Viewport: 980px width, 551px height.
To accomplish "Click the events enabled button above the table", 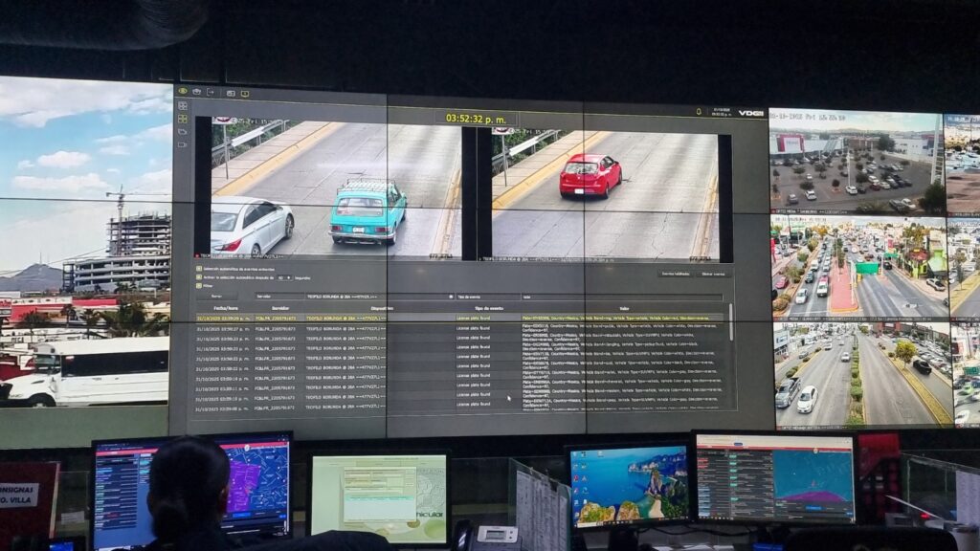I will (x=675, y=274).
